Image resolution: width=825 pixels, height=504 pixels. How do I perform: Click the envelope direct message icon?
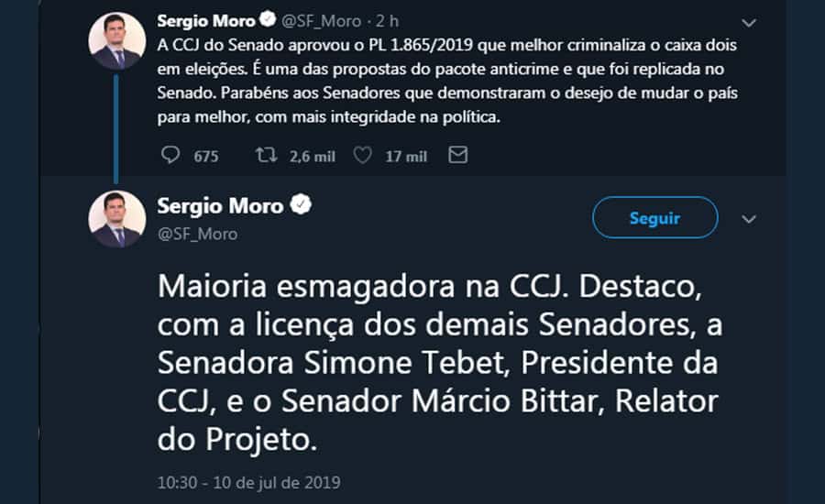457,156
